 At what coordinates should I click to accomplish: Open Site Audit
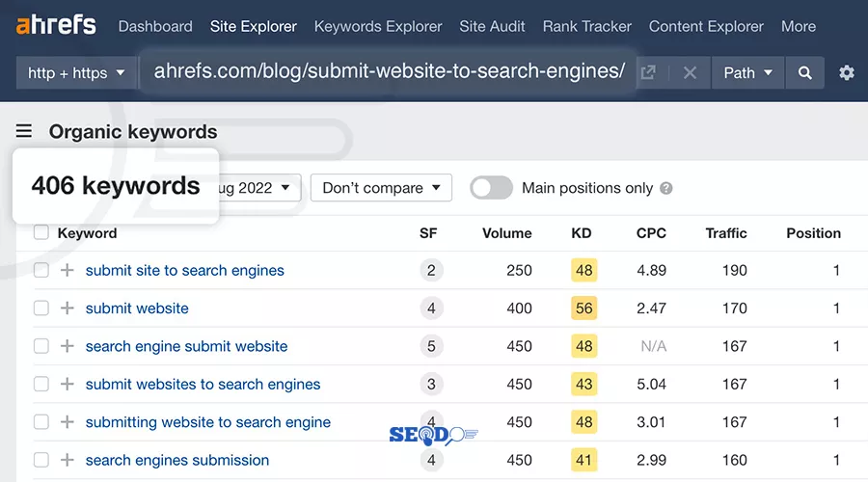(x=492, y=26)
